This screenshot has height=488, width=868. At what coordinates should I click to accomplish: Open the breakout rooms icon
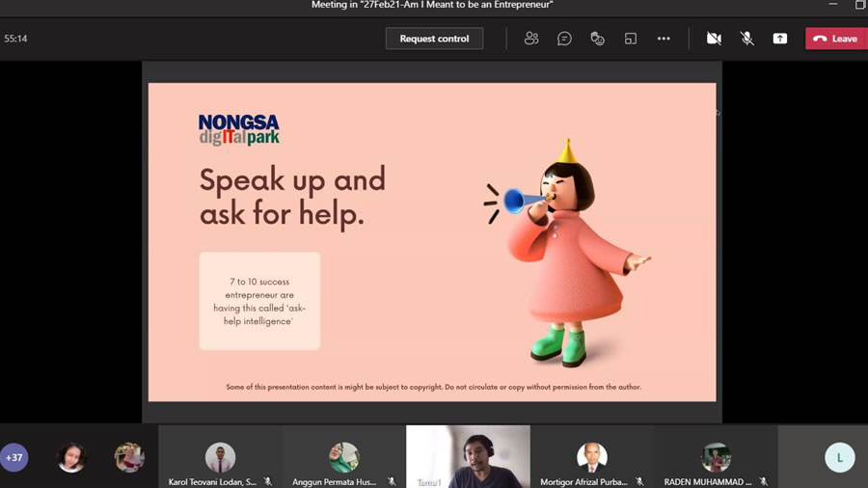(x=631, y=39)
